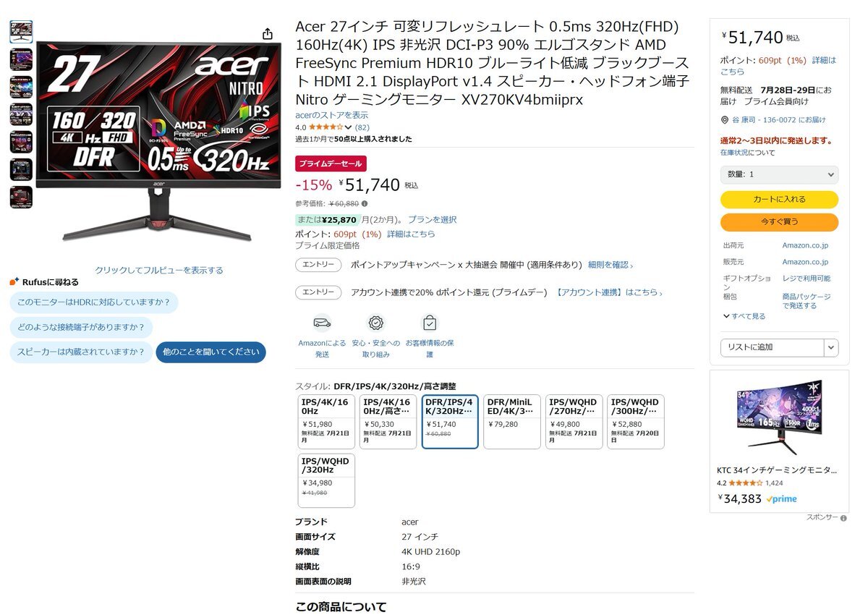Choose the IPS/4K/160Hz ¥51,980 style
This screenshot has height=615, width=868.
click(326, 422)
